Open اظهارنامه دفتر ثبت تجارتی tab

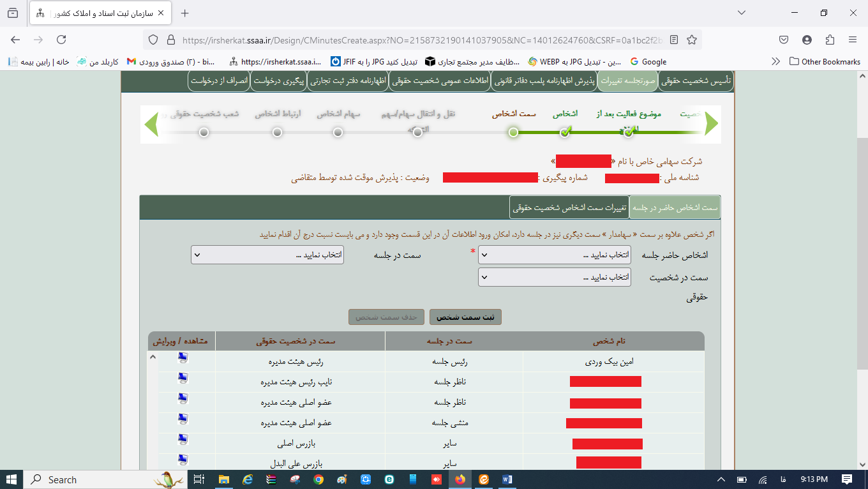tap(348, 81)
